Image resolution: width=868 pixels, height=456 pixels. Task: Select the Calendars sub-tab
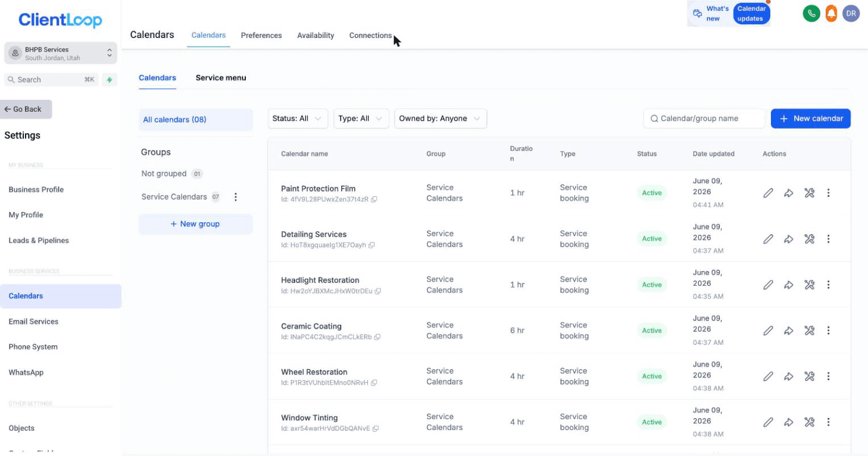(157, 78)
